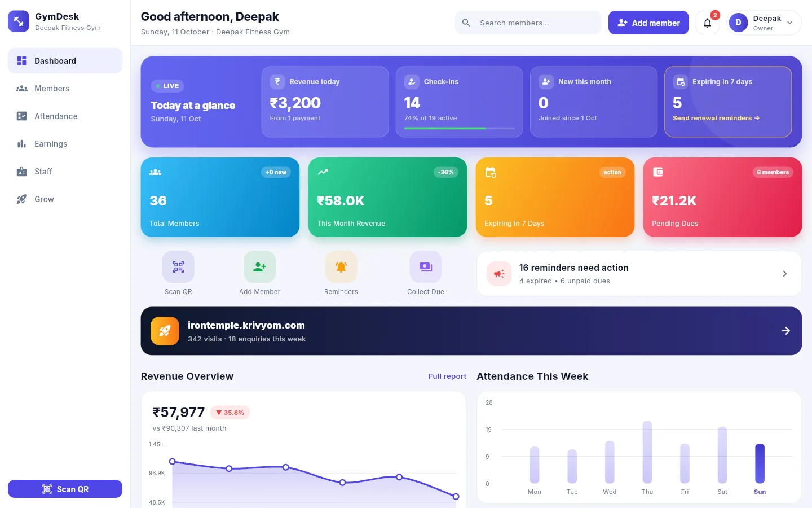Click the rocket icon on website banner
812x508 pixels.
pyautogui.click(x=165, y=331)
